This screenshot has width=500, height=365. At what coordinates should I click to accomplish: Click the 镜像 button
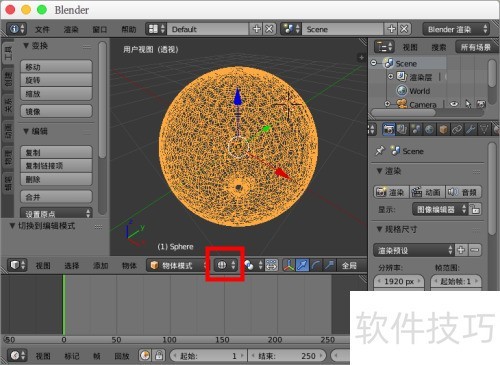56,111
